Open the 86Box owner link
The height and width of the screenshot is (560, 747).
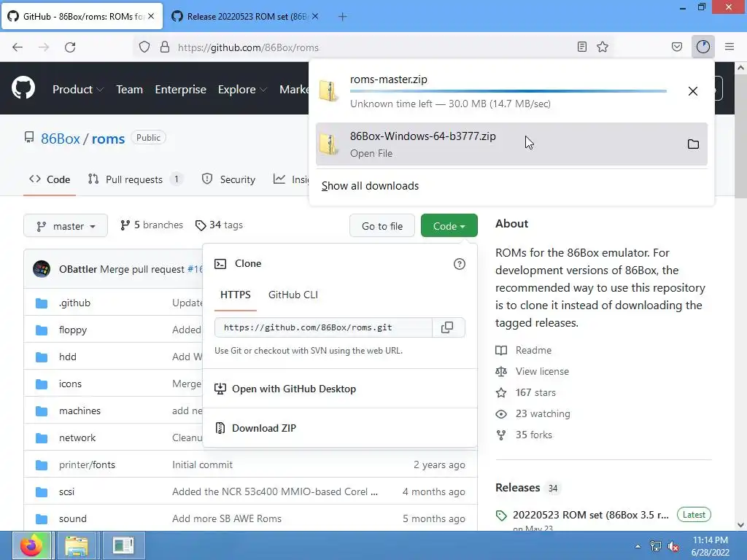point(61,139)
